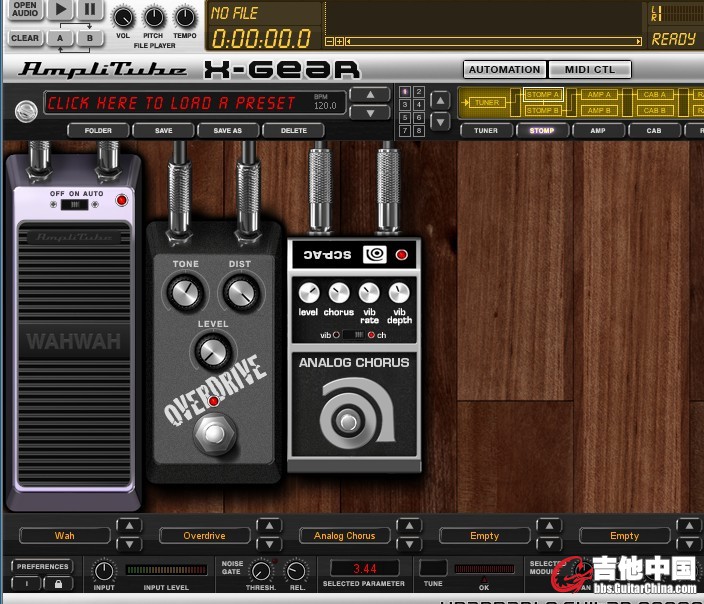Open the Wah stomp slot selector

[x=65, y=536]
